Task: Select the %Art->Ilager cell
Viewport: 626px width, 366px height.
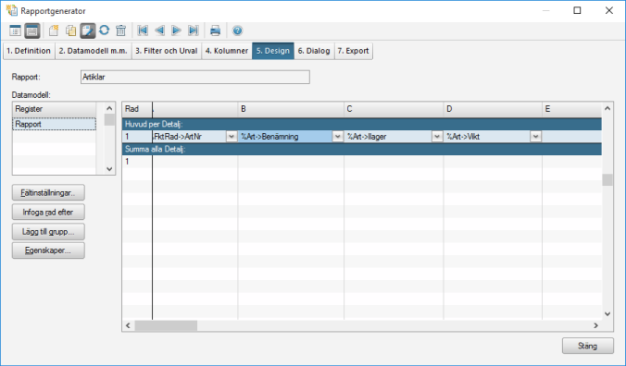Action: [x=388, y=137]
